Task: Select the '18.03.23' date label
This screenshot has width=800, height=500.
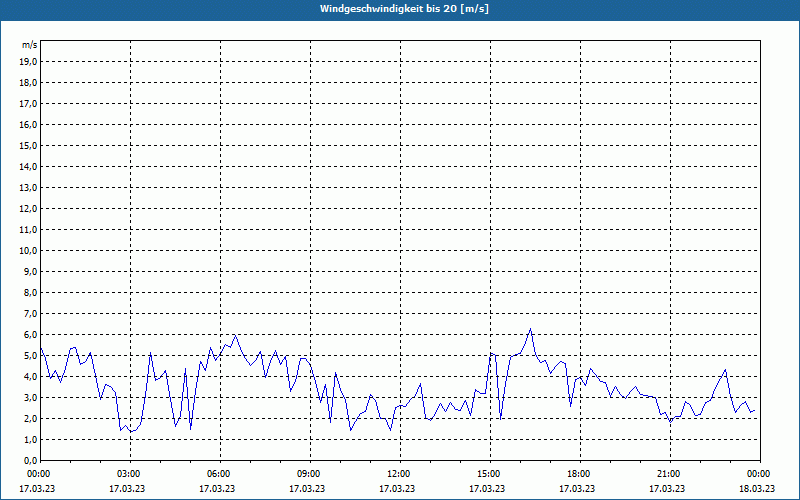Action: point(757,488)
